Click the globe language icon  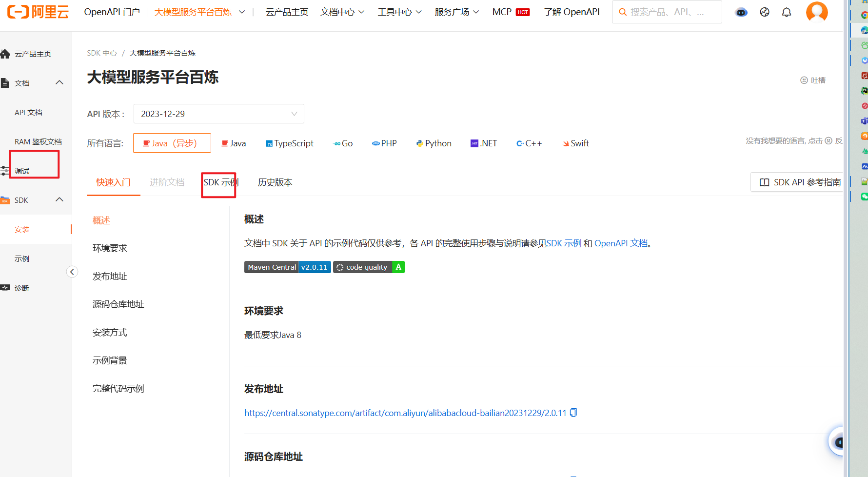pyautogui.click(x=764, y=12)
